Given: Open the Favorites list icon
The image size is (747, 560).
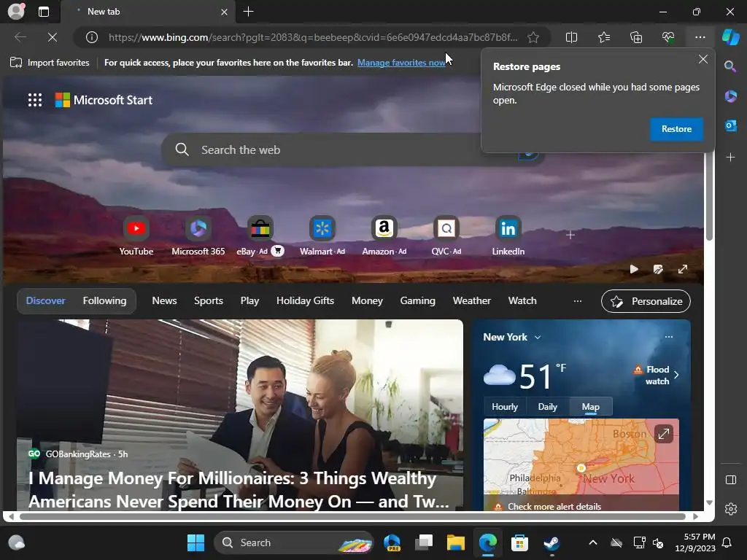Looking at the screenshot, I should 603,37.
